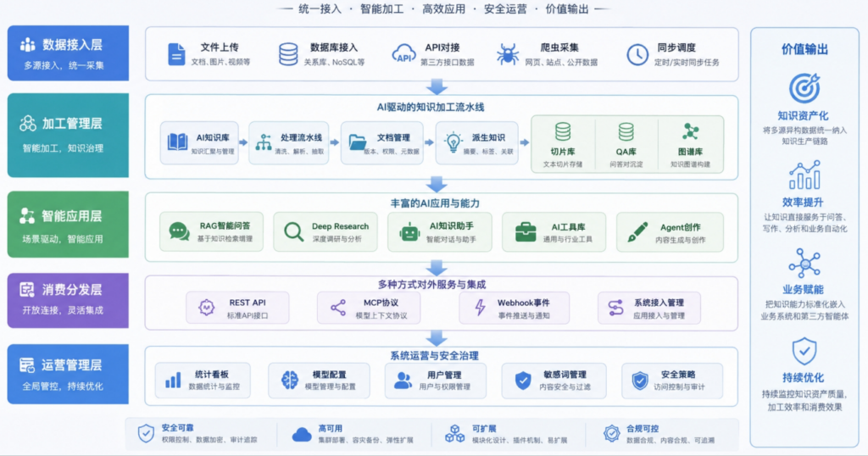
Task: Open the REST API card
Action: (x=237, y=308)
